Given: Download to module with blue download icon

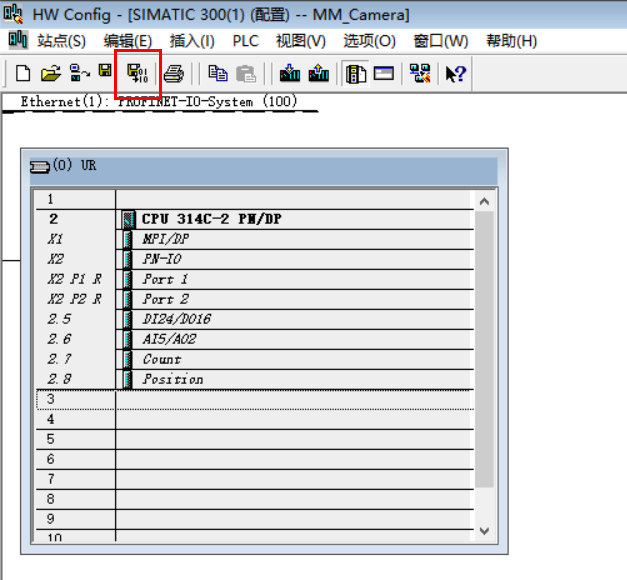Looking at the screenshot, I should [290, 73].
